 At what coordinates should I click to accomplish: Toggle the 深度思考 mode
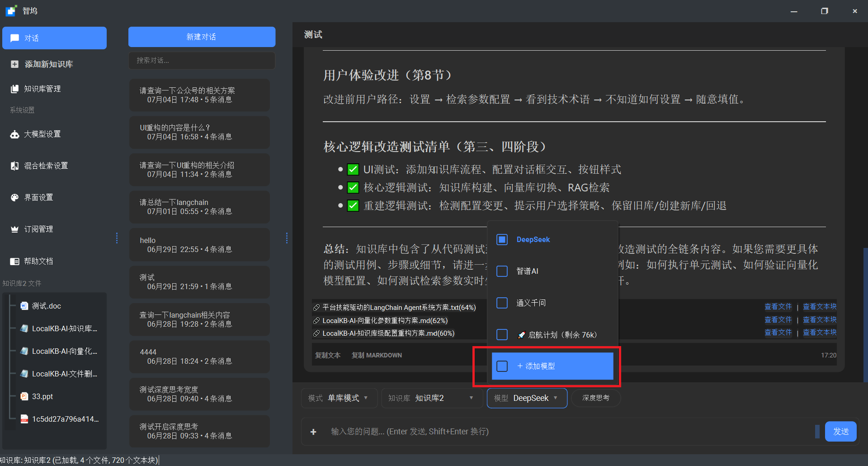pos(596,398)
